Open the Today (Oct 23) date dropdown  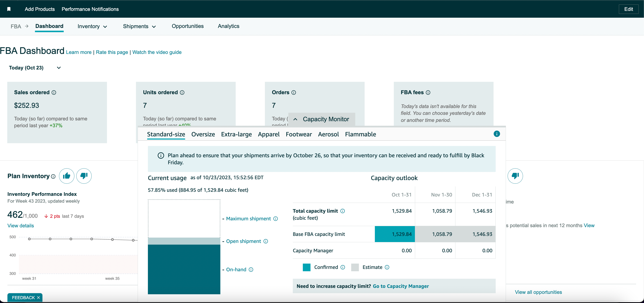35,68
